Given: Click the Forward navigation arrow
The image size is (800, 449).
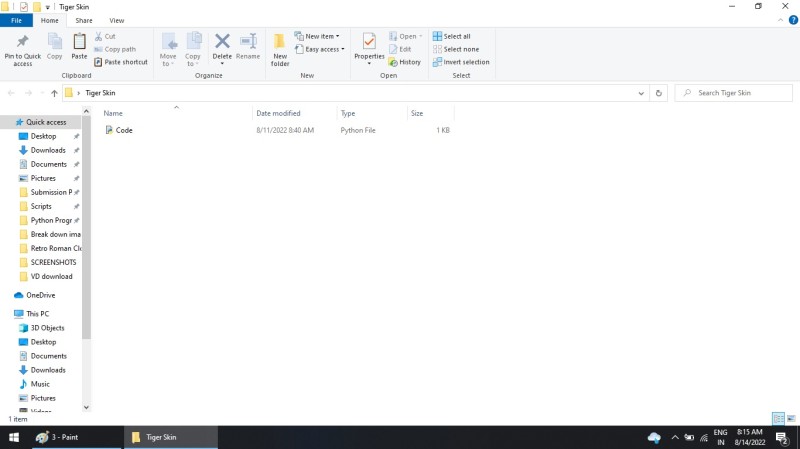Looking at the screenshot, I should [29, 93].
